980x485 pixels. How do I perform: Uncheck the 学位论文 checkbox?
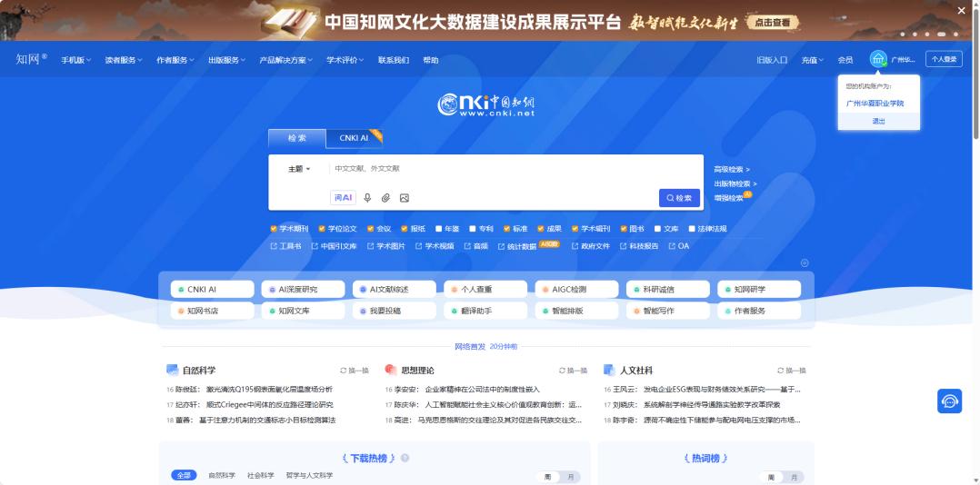[x=322, y=229]
